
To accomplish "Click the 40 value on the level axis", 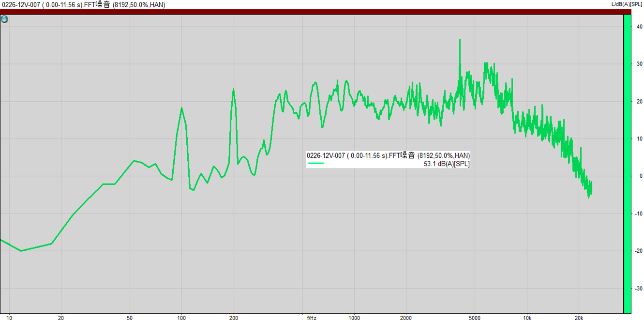I will pos(639,26).
